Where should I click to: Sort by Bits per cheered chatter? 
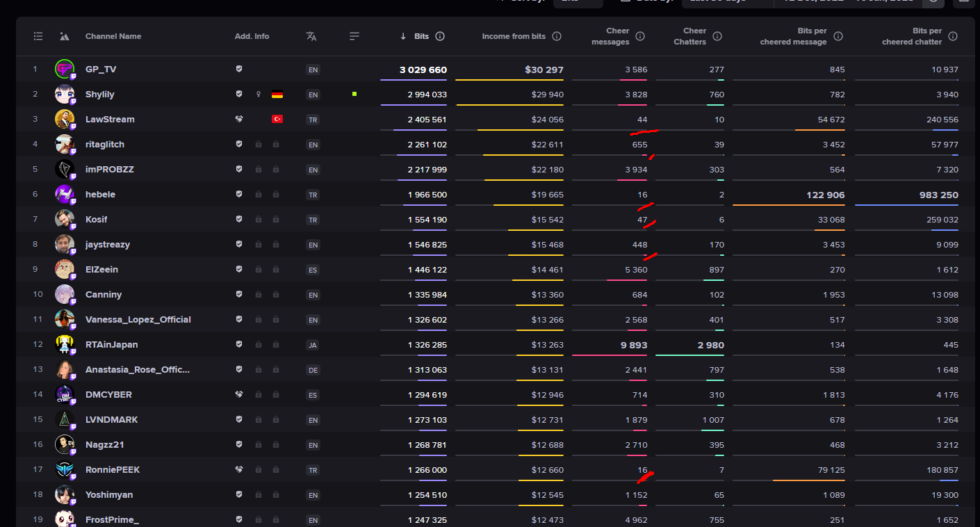point(912,36)
